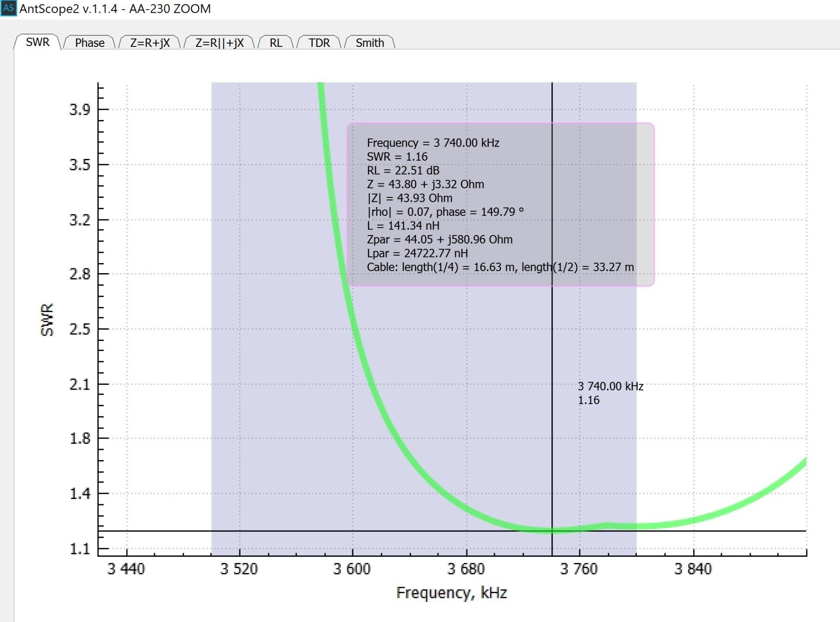Switch to the Phase tab
This screenshot has width=840, height=622.
coord(90,43)
